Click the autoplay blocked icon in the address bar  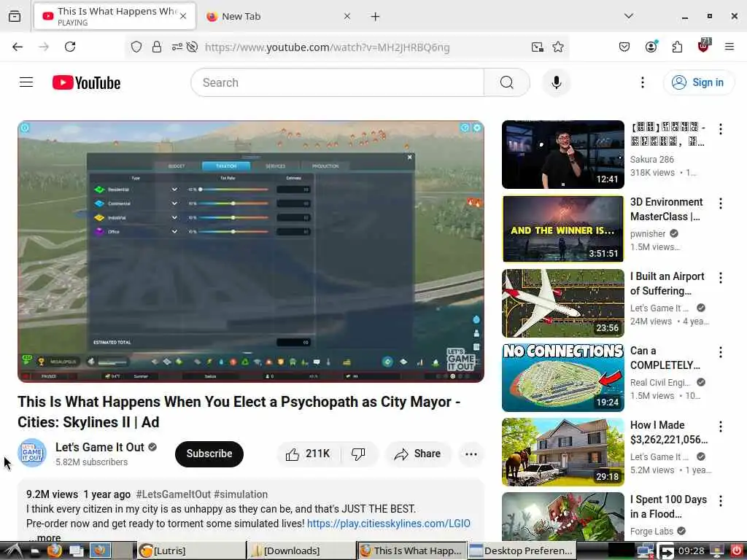(x=192, y=47)
